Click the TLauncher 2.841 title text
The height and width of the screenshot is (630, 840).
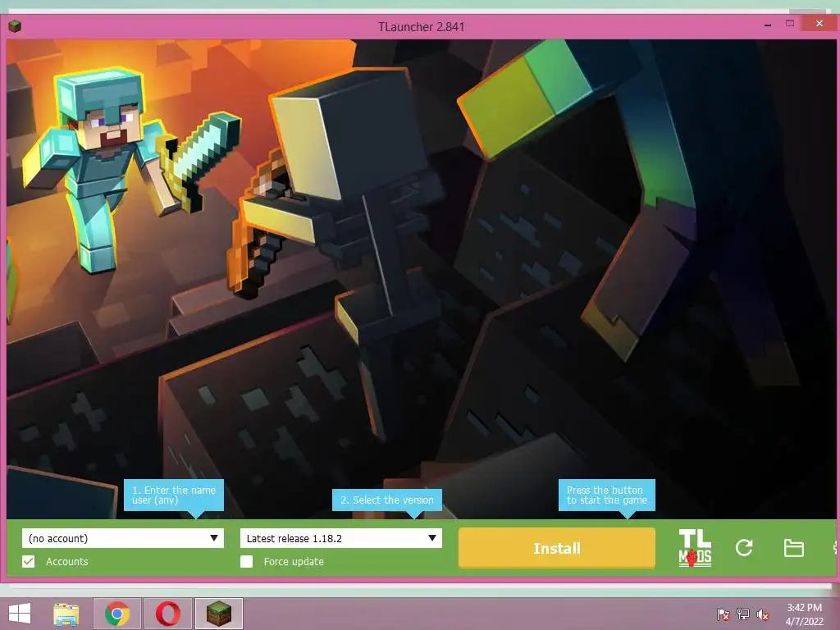point(421,27)
